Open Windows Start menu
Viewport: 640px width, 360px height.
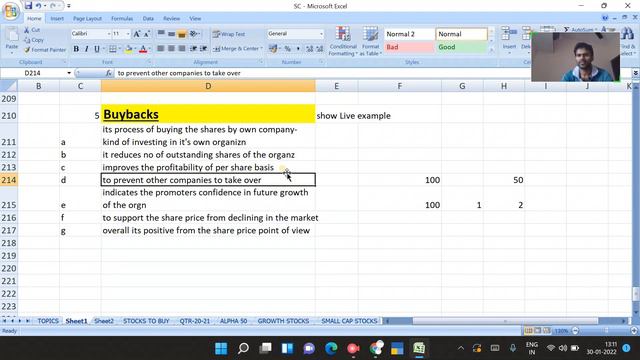[x=221, y=348]
